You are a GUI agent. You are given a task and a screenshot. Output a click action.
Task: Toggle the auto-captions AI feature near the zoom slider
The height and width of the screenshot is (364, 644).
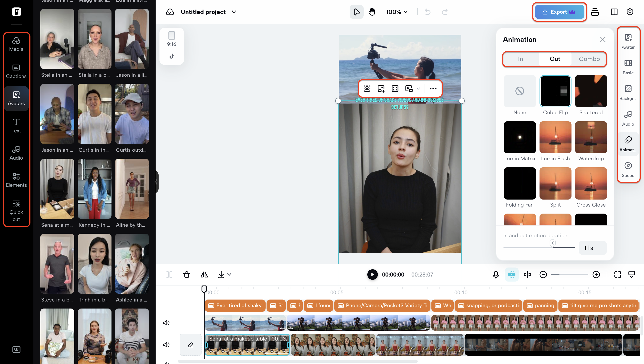point(512,274)
